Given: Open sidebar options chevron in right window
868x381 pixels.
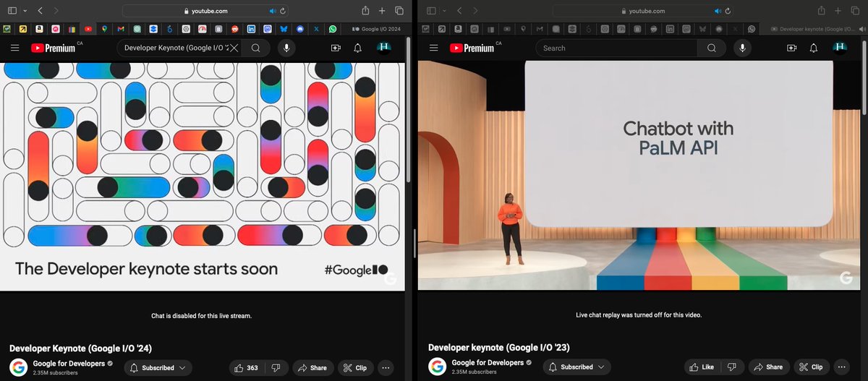Looking at the screenshot, I should tap(444, 11).
